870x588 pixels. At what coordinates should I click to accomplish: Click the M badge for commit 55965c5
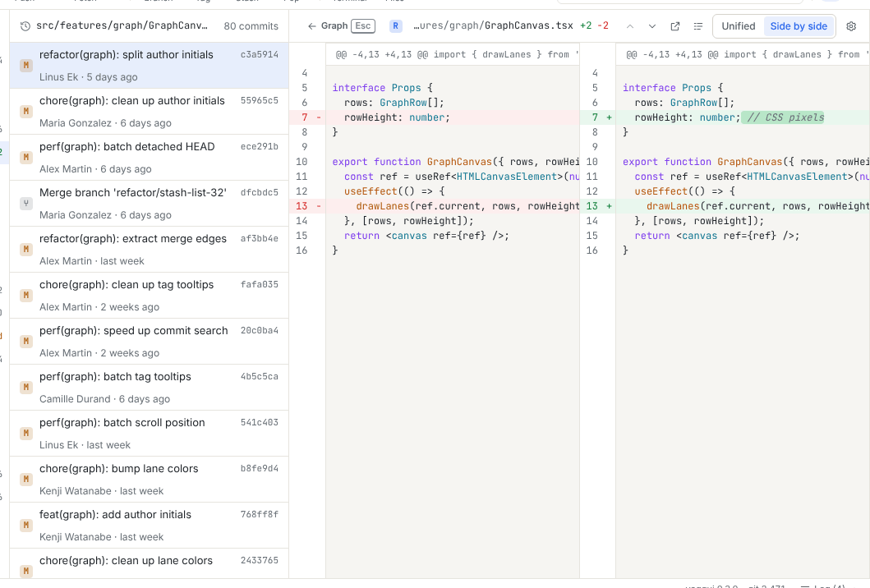[x=26, y=112]
